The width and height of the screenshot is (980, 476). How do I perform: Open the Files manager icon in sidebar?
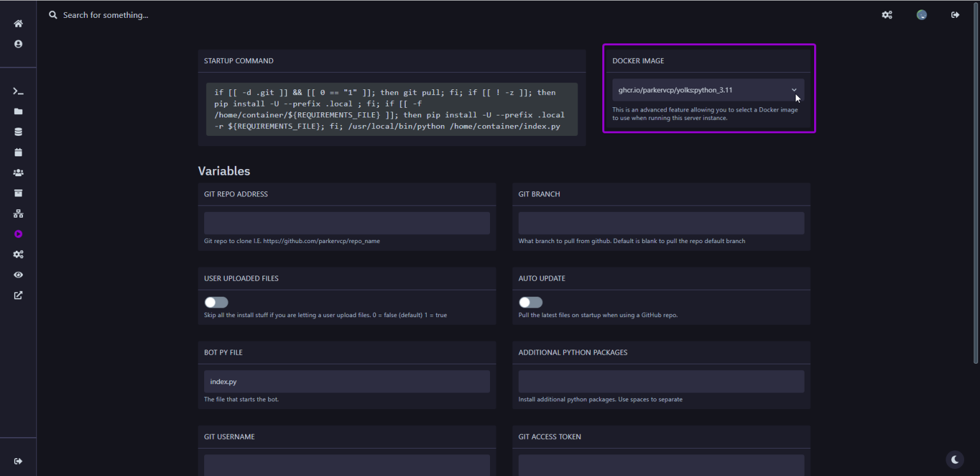tap(18, 112)
